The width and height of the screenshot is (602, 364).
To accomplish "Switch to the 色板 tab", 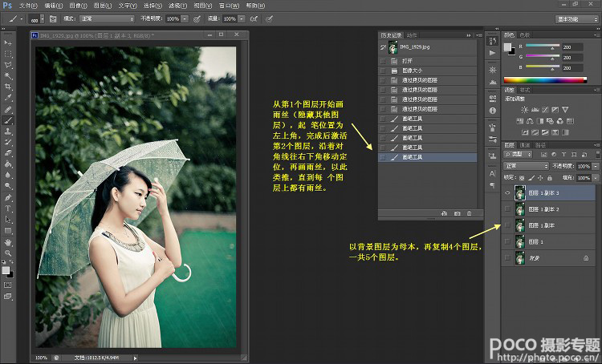I will pyautogui.click(x=525, y=35).
